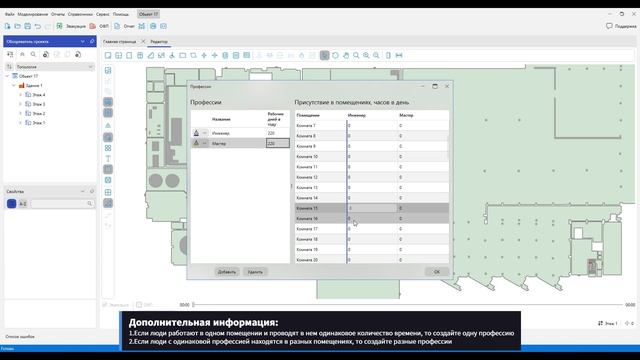The width and height of the screenshot is (640, 360).
Task: Click the blue categorized button in Свойства panel
Action: coord(11,203)
